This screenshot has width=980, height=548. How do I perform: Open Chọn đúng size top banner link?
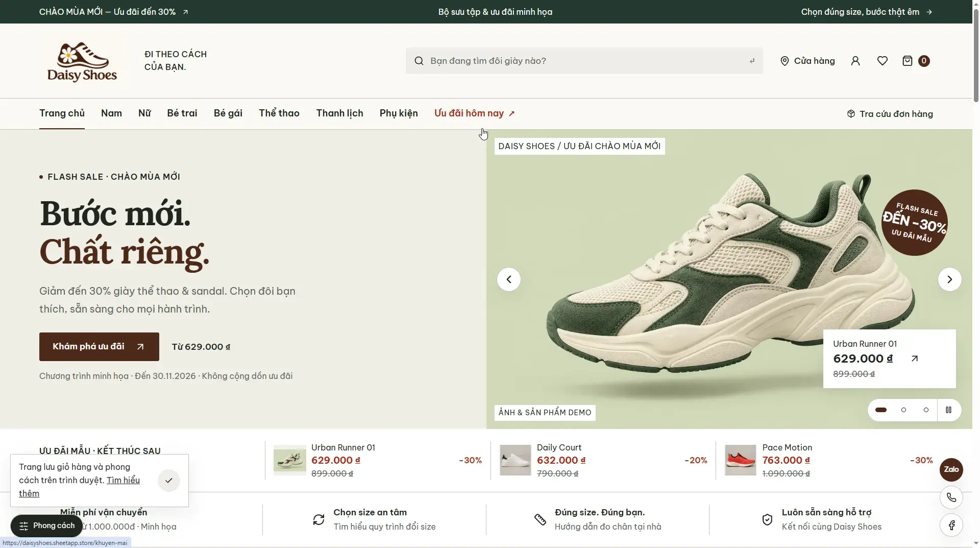click(867, 12)
